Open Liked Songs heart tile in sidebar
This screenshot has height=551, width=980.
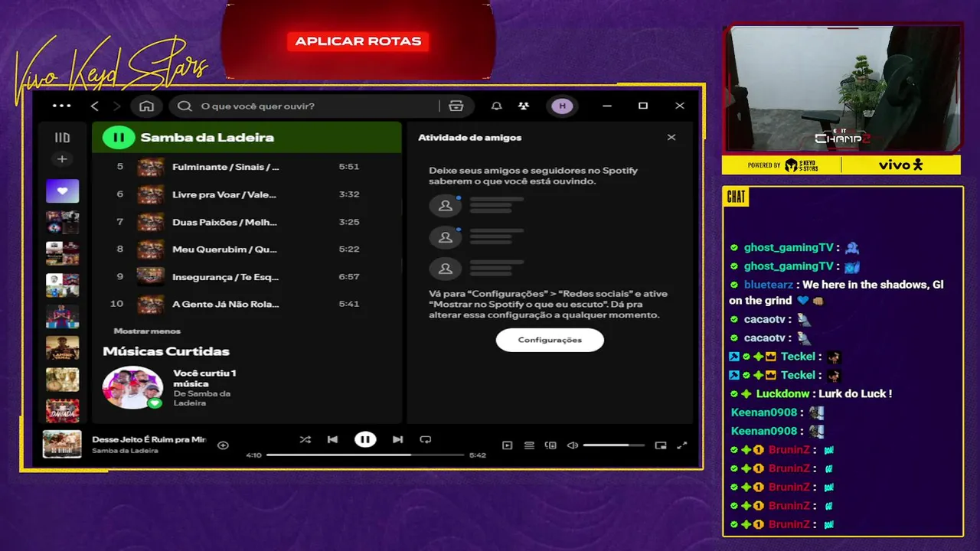pyautogui.click(x=62, y=191)
